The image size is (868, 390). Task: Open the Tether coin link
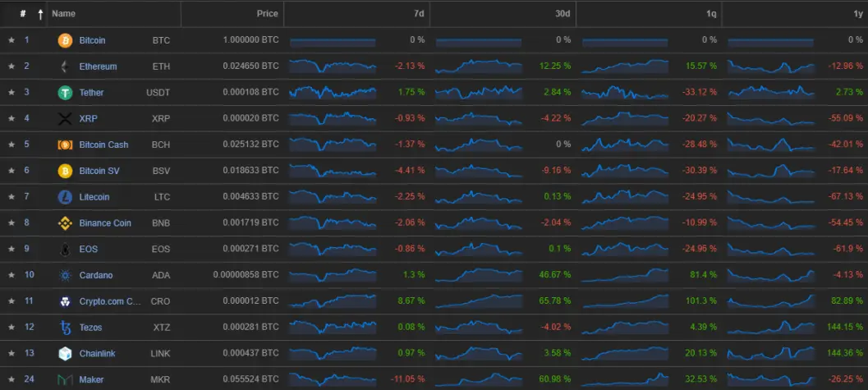point(91,93)
